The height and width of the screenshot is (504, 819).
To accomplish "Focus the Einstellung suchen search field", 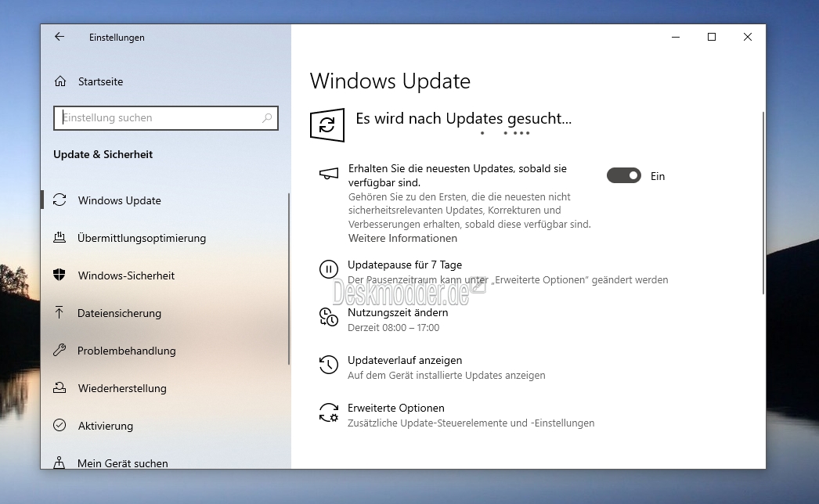I will point(165,118).
